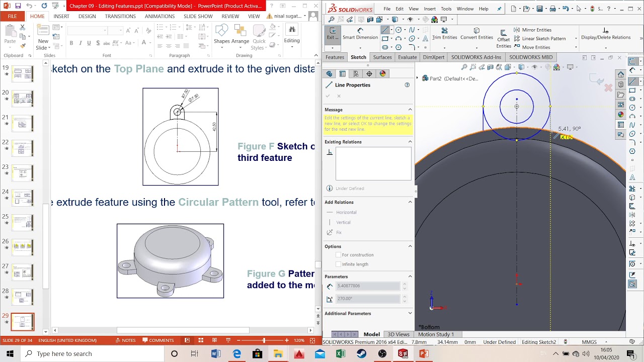Open PowerPoint INSERT tab
Screen dimensions: 644x362
click(61, 16)
